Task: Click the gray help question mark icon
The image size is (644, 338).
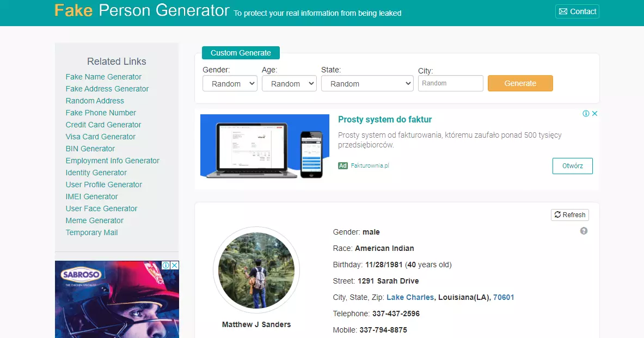Action: [x=584, y=231]
